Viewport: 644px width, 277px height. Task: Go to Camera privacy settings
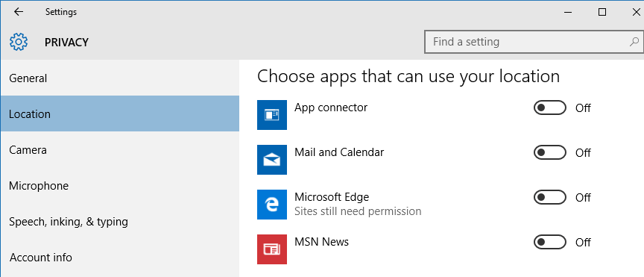pyautogui.click(x=119, y=150)
